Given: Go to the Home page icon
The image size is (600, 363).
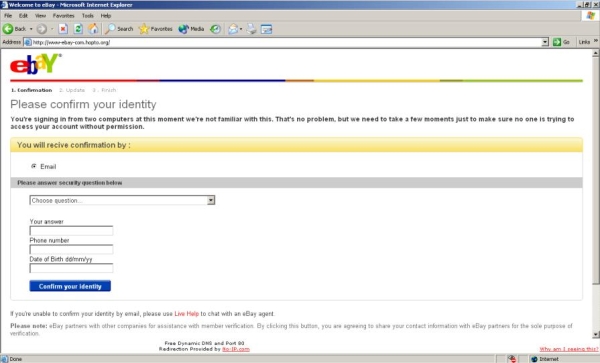Looking at the screenshot, I should [x=93, y=29].
